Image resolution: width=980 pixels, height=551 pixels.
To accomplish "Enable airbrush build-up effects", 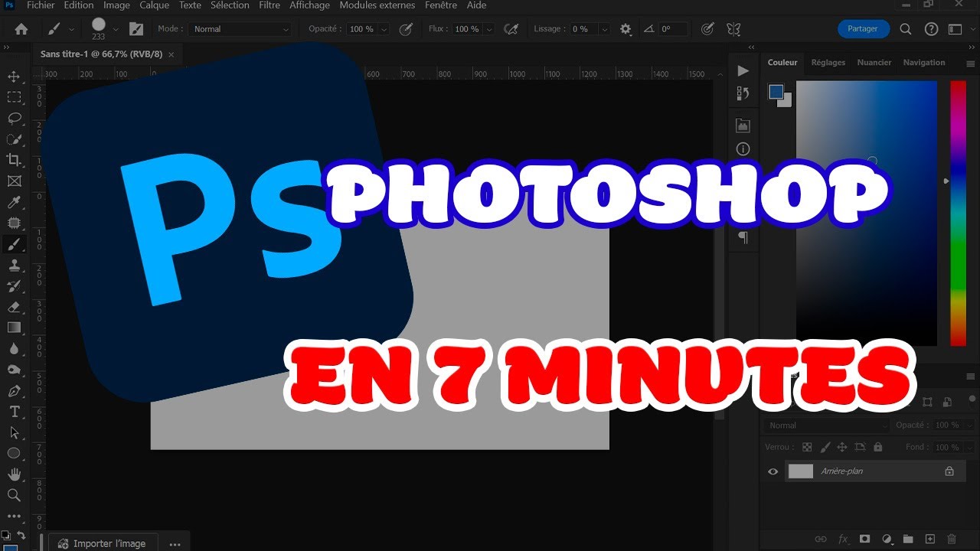I will (511, 29).
